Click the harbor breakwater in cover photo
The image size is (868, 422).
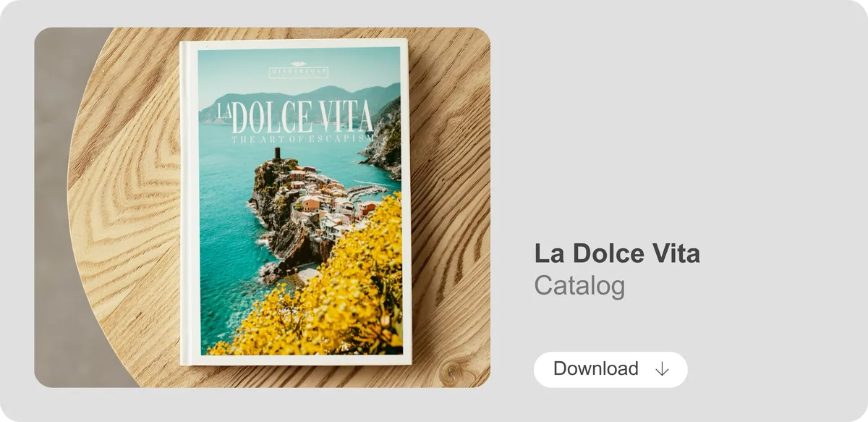367,192
